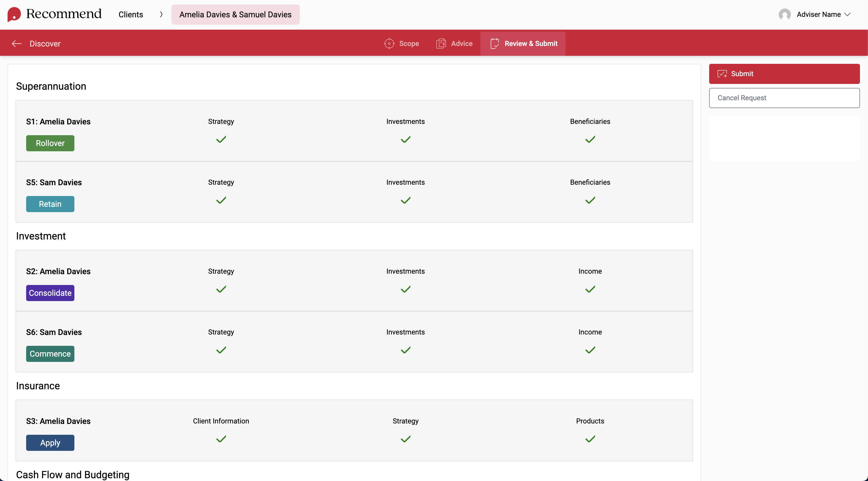This screenshot has width=868, height=481.
Task: Click the back arrow beside Discover
Action: point(17,43)
